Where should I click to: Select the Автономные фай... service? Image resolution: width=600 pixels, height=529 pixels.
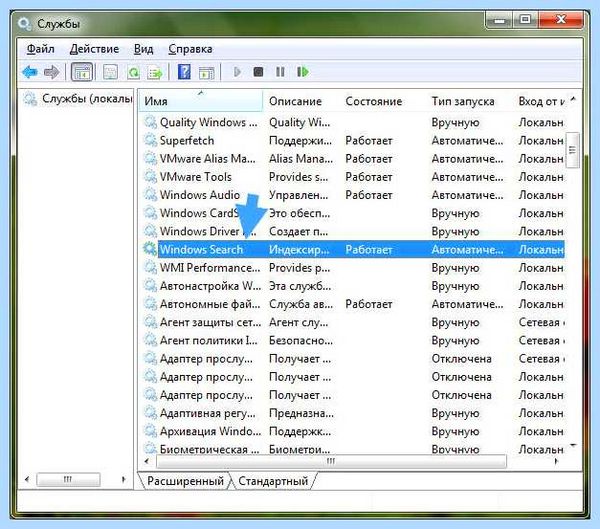tap(354, 304)
